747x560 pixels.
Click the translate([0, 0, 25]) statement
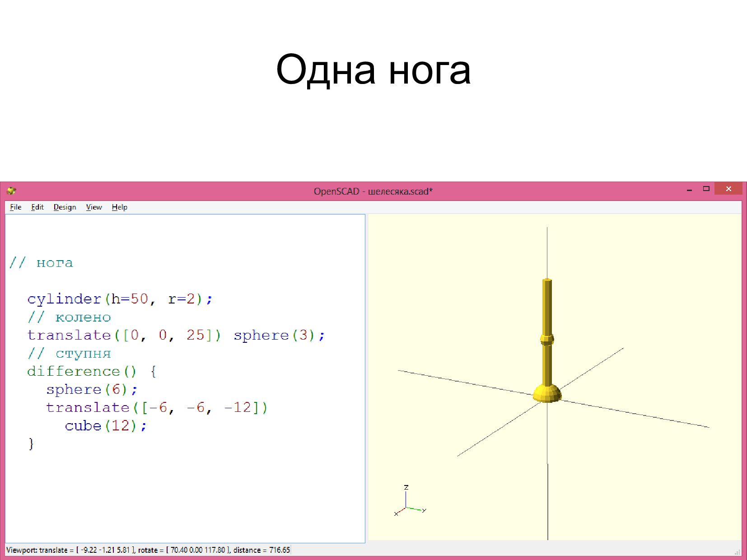coord(124,335)
